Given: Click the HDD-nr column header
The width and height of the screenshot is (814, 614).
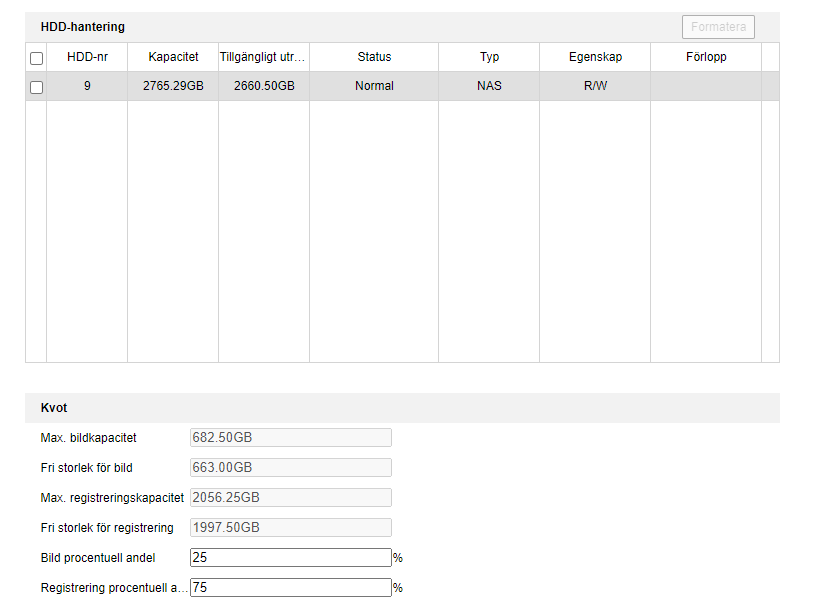Looking at the screenshot, I should [87, 57].
